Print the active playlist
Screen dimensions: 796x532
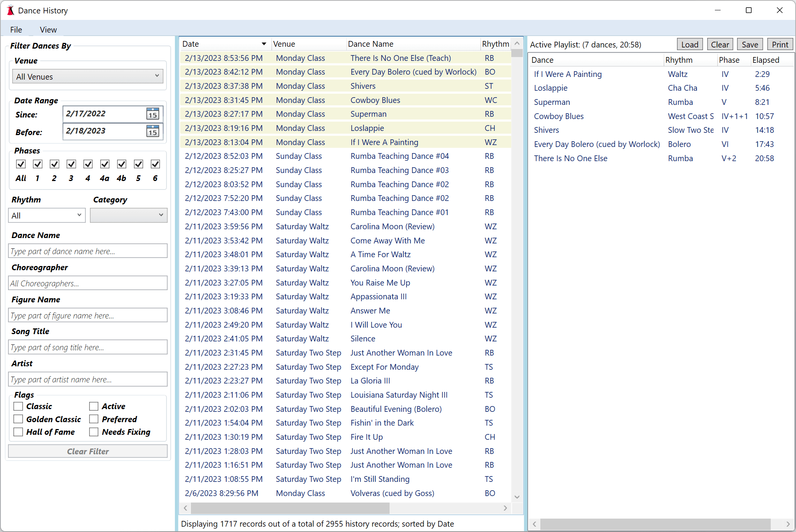(780, 44)
